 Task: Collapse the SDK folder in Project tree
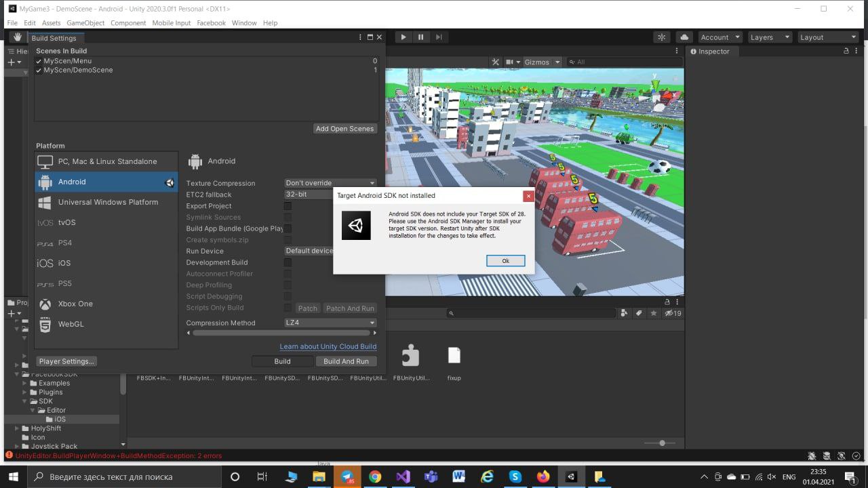(26, 401)
